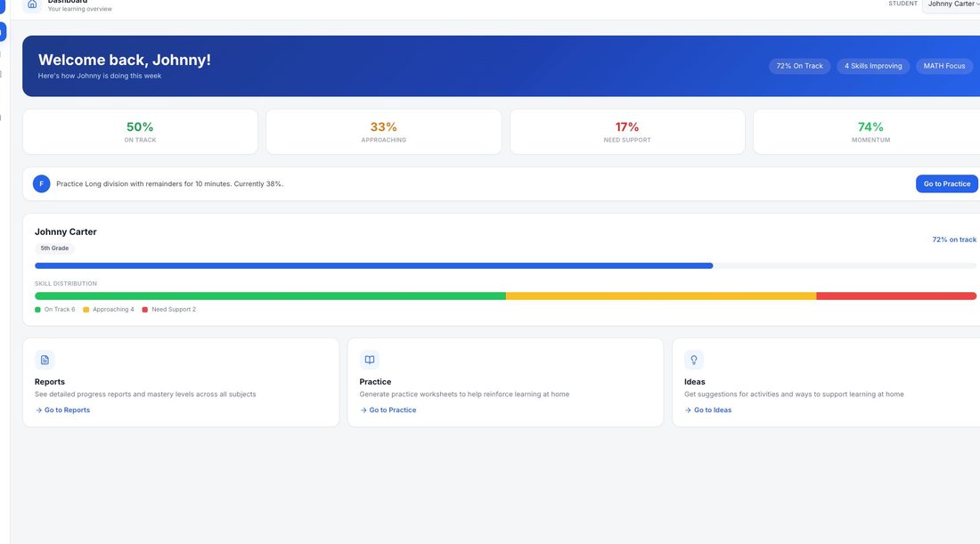Click the red Need Support distribution segment
This screenshot has width=980, height=544.
click(x=896, y=296)
